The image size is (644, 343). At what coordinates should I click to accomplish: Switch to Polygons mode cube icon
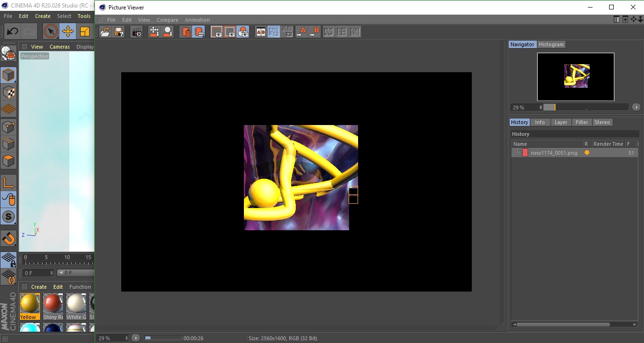point(8,161)
